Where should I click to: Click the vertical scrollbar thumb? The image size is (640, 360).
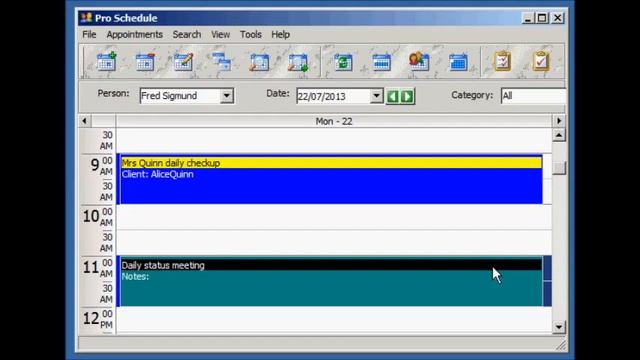click(x=559, y=167)
